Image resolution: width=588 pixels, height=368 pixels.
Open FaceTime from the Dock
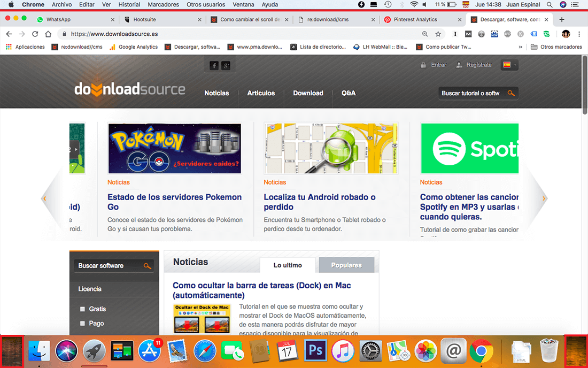tap(233, 351)
